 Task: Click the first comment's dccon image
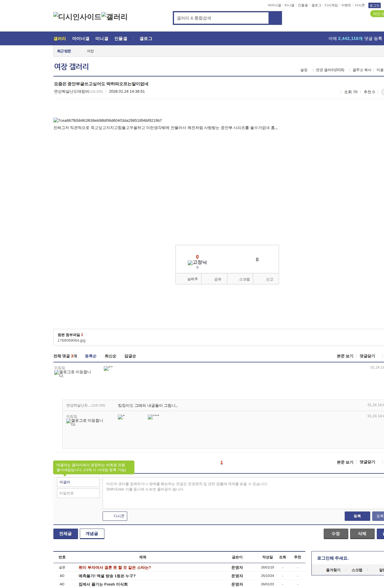pos(106,368)
